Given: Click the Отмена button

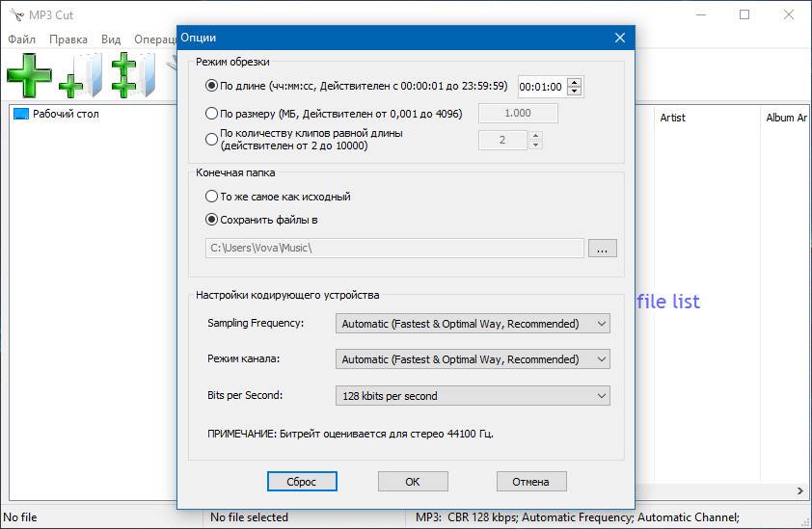Looking at the screenshot, I should pos(531,482).
